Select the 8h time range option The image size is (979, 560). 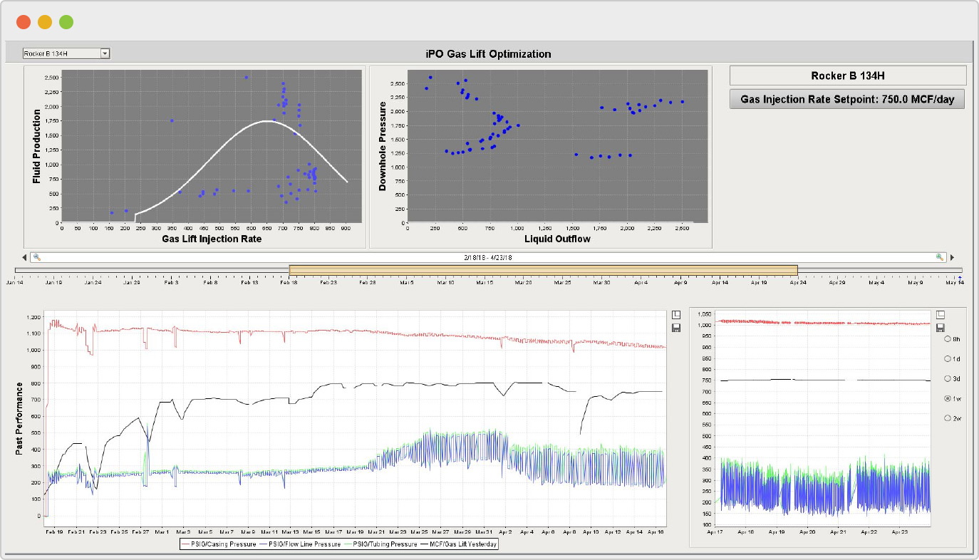(948, 338)
